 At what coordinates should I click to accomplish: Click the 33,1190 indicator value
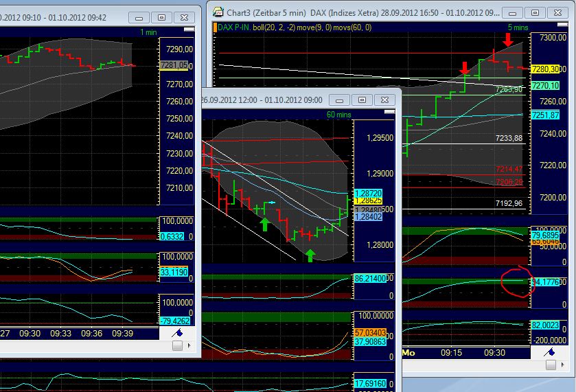(174, 273)
